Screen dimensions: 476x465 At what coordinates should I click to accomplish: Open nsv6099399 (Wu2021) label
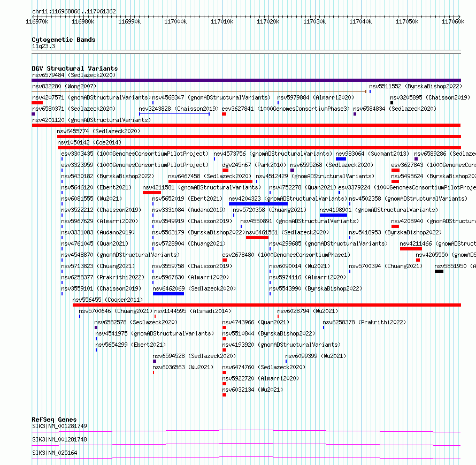[x=316, y=356]
